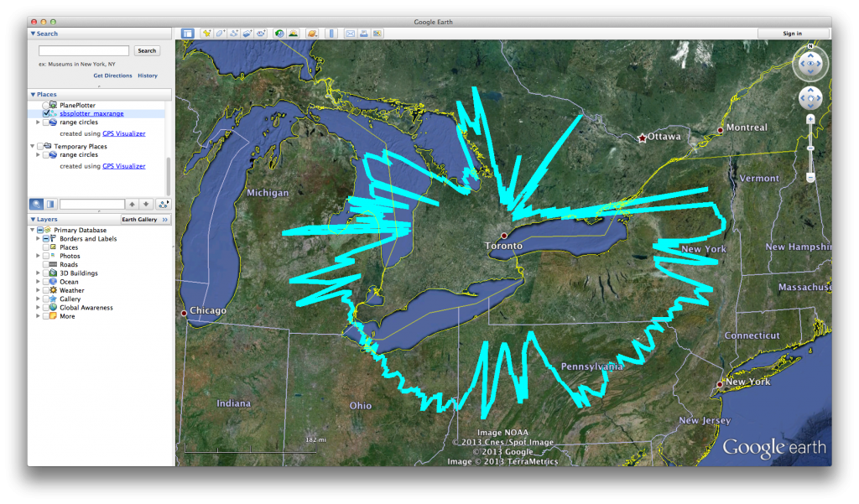The height and width of the screenshot is (504, 859).
Task: Click the zoom slider track
Action: [x=810, y=148]
